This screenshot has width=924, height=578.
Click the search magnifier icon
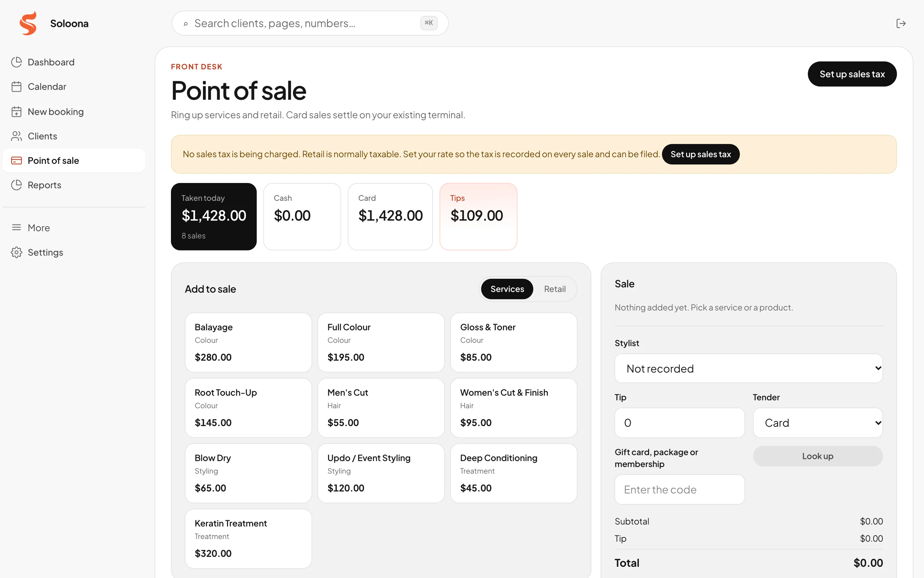tap(185, 24)
